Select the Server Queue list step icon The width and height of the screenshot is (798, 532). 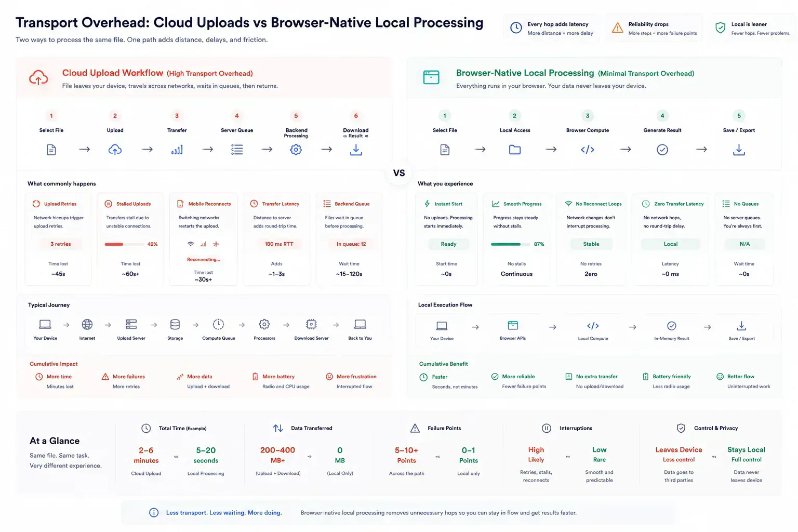237,150
